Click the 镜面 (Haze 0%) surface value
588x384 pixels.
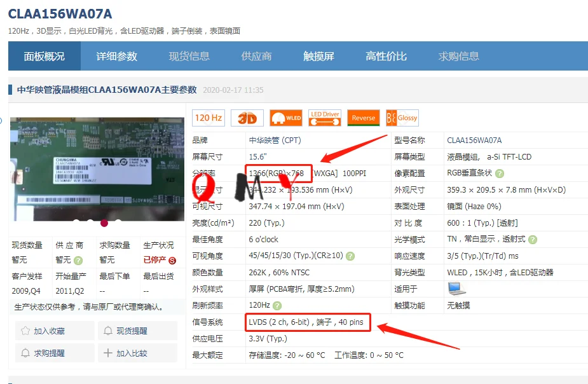[474, 206]
